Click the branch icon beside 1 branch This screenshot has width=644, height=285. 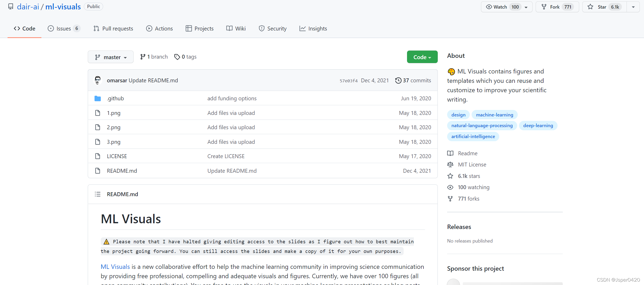(x=143, y=57)
